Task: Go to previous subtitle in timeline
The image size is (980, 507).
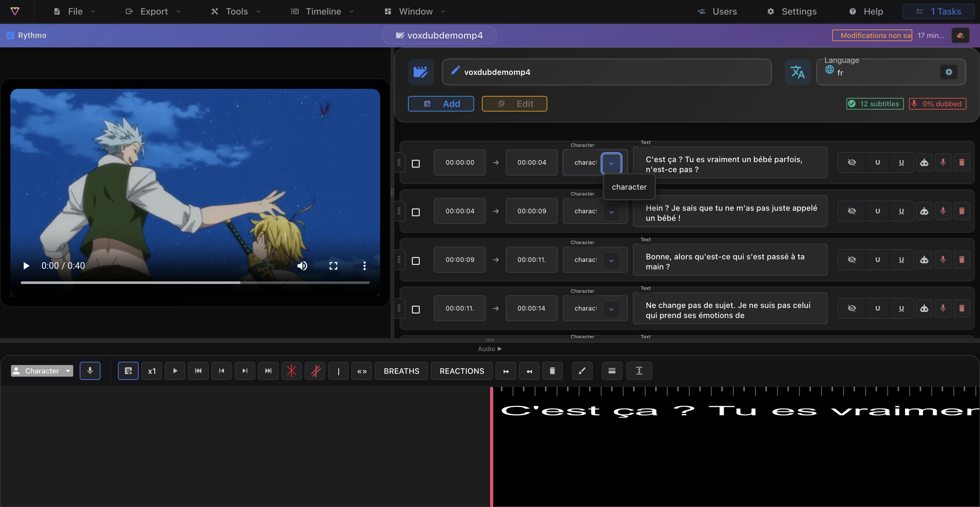Action: coord(221,371)
